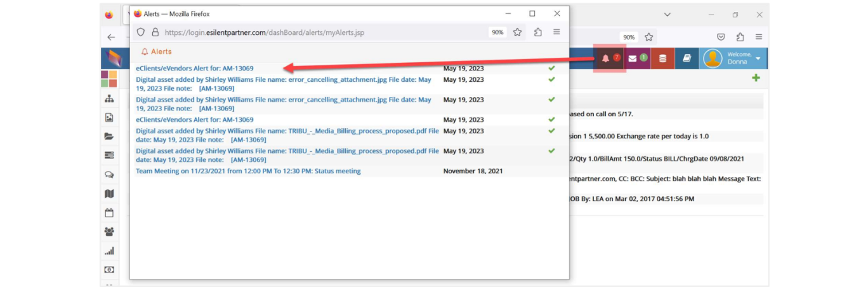Click the e-Silent Partner logo icon

pos(114,58)
